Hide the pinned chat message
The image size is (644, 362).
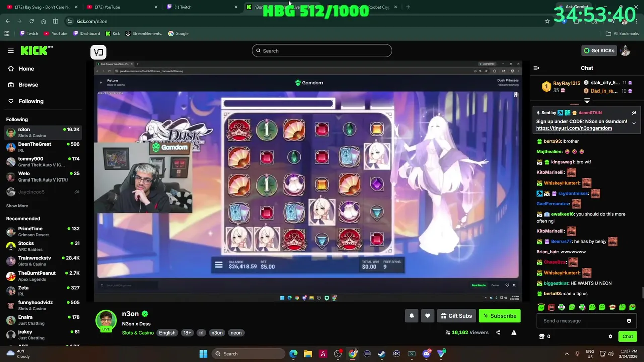634,113
